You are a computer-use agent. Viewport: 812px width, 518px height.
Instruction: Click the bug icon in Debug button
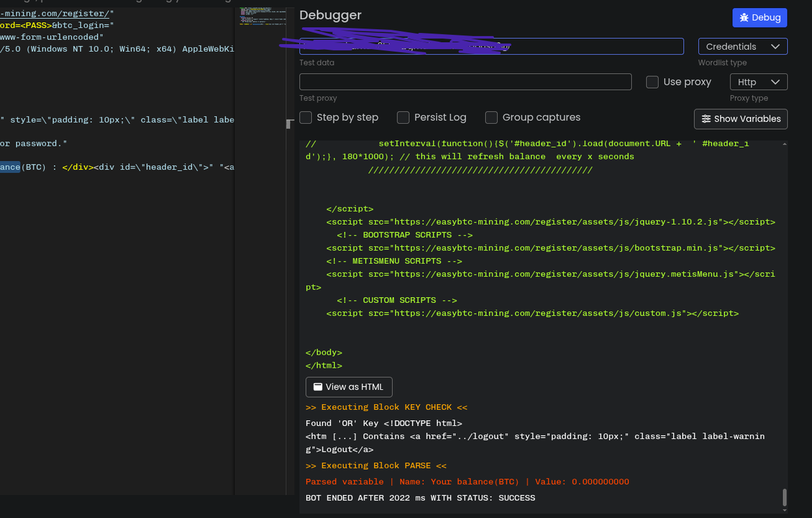[x=744, y=17]
